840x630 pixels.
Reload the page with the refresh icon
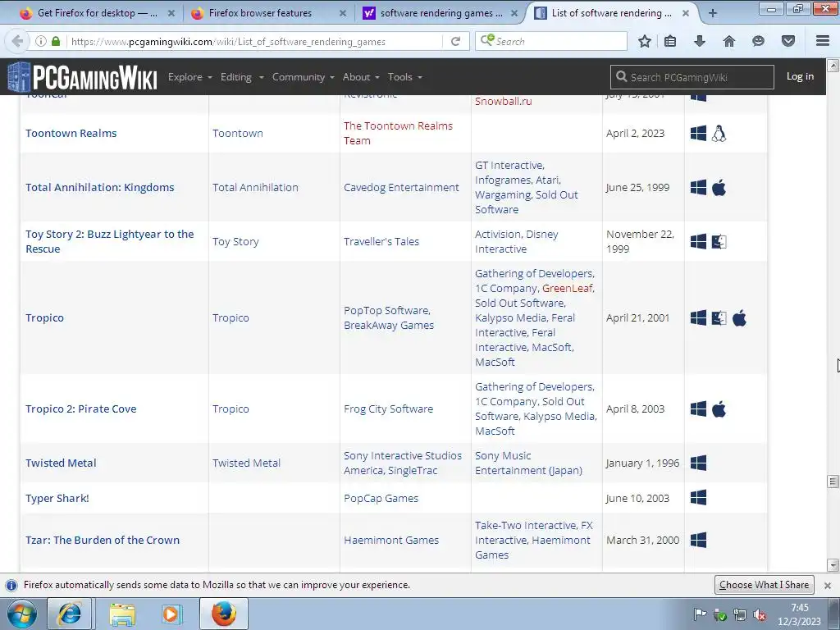[456, 41]
